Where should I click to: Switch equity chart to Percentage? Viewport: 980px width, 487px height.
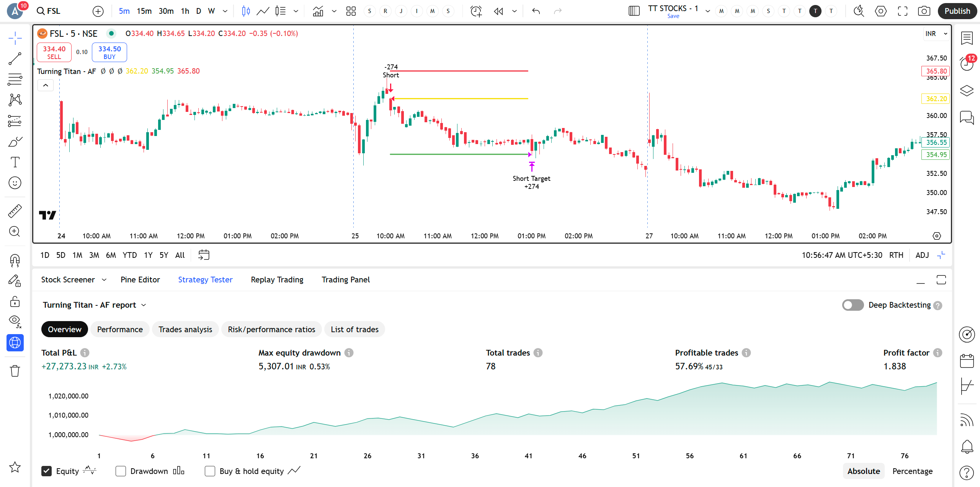[x=912, y=471]
